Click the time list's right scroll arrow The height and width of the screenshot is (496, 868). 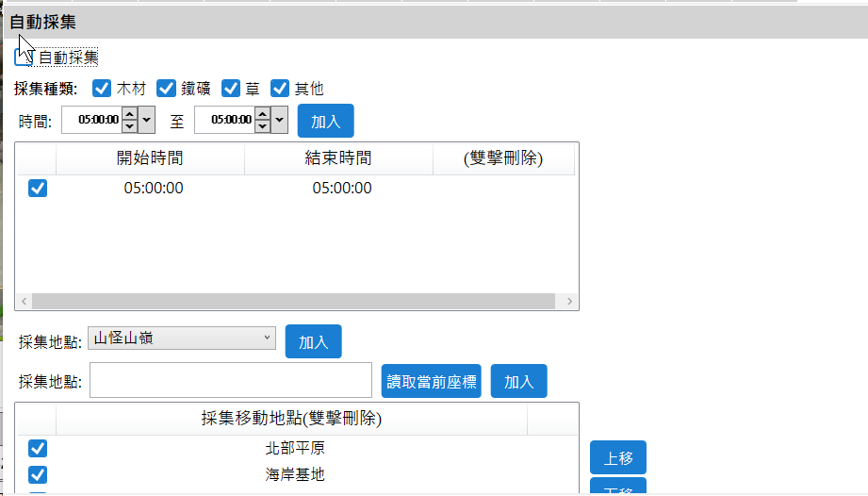coord(569,302)
